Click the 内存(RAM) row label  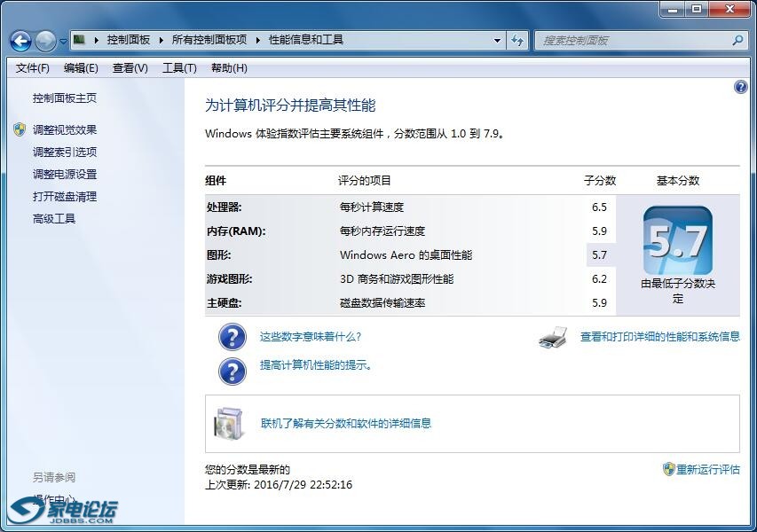pos(236,231)
